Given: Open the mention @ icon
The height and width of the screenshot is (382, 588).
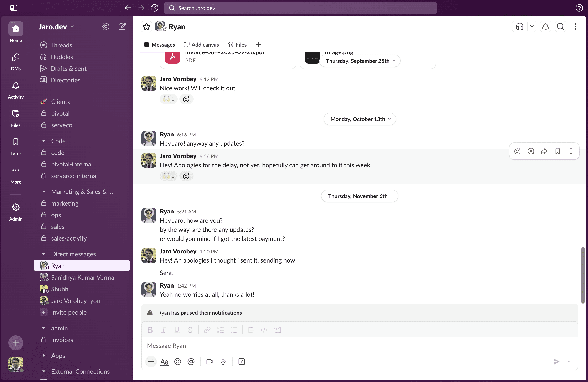Looking at the screenshot, I should (191, 361).
